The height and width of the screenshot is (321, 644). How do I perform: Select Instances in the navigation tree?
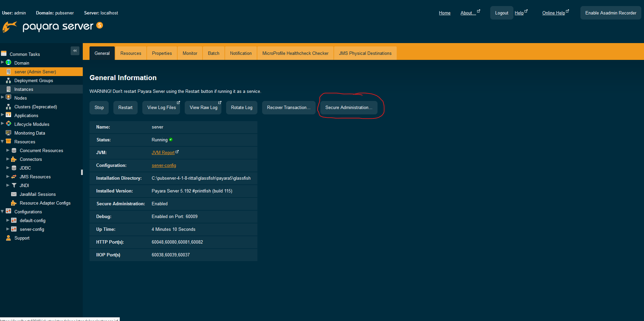(x=24, y=89)
